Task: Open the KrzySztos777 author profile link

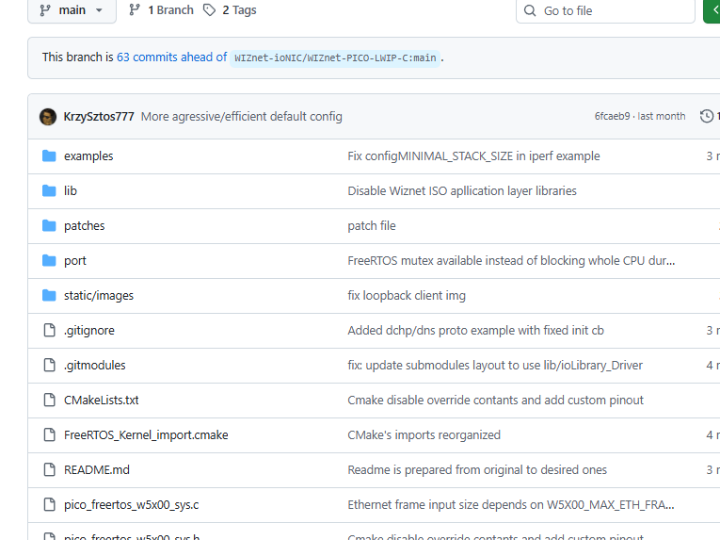Action: 98,117
